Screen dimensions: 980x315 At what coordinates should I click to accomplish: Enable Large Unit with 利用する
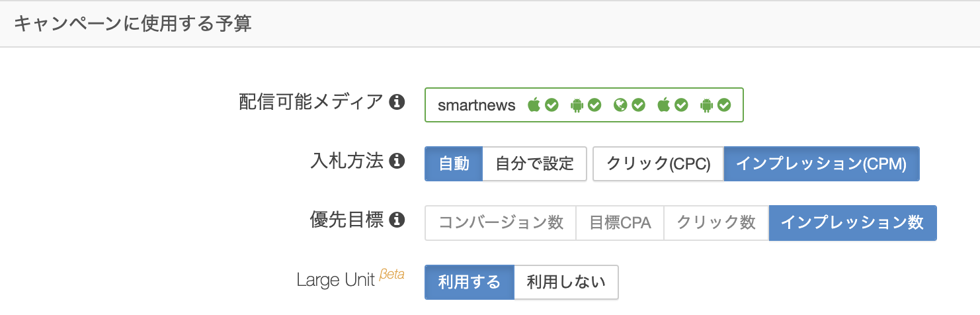[470, 282]
